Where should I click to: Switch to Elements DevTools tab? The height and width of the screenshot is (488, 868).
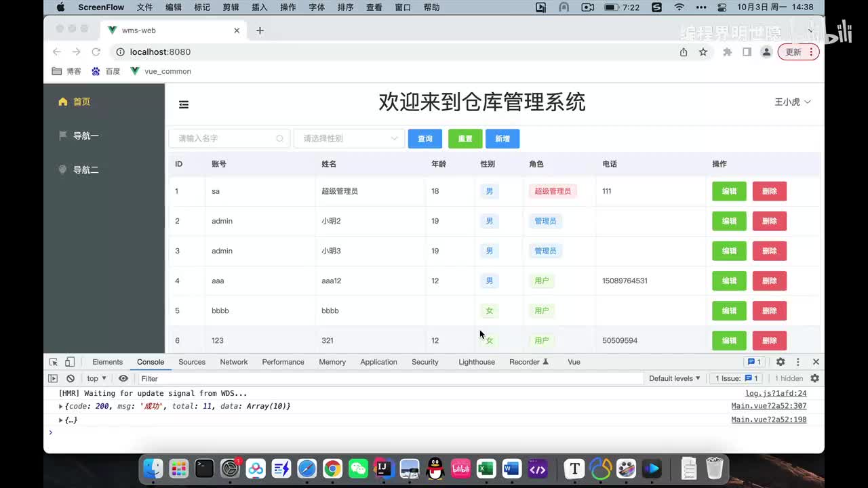(107, 362)
